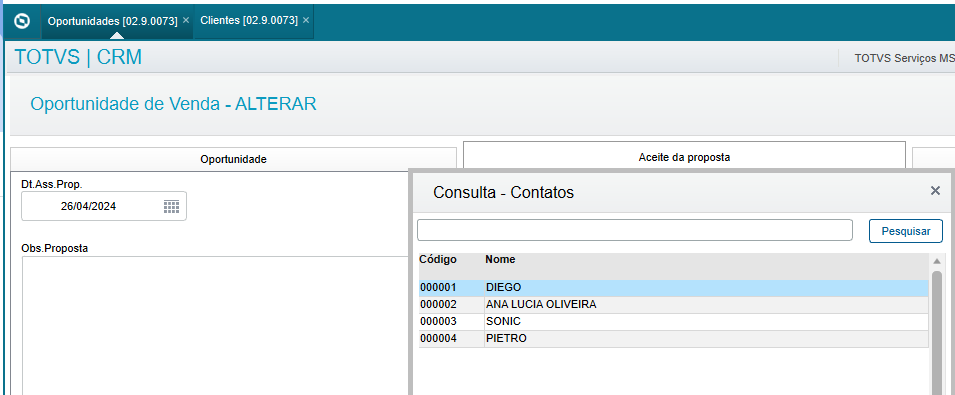Close the Clientes tab

306,20
